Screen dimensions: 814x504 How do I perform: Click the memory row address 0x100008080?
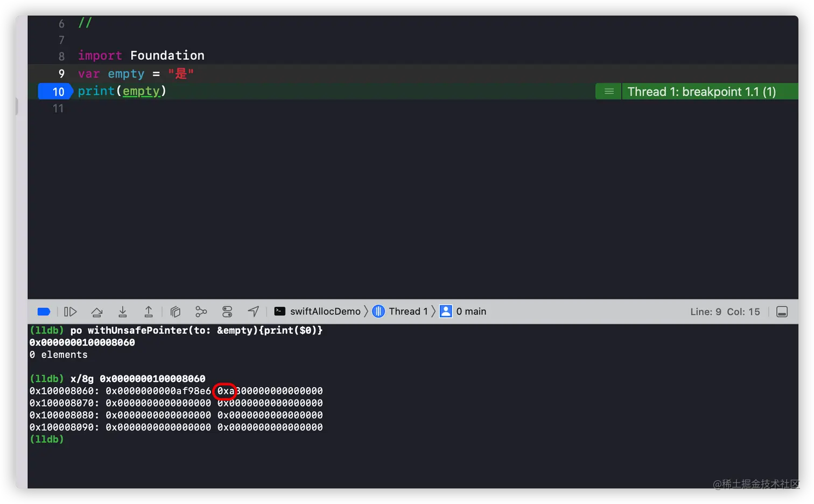click(x=64, y=415)
